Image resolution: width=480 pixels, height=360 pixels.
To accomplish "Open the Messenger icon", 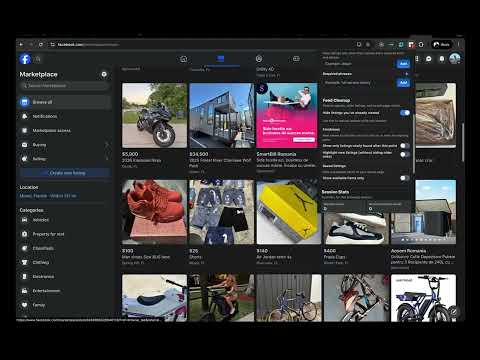I will pos(429,59).
